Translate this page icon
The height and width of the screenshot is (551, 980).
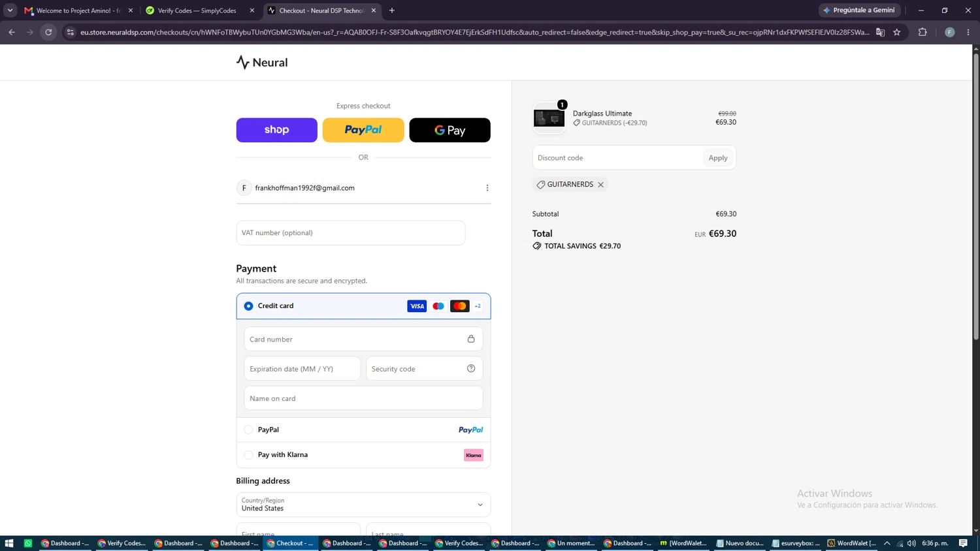[881, 32]
